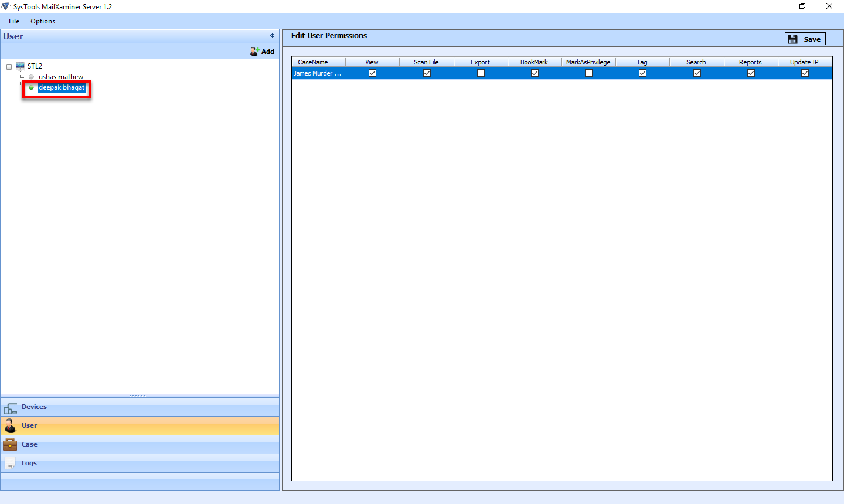
Task: Switch to the Logs section
Action: [x=139, y=464]
